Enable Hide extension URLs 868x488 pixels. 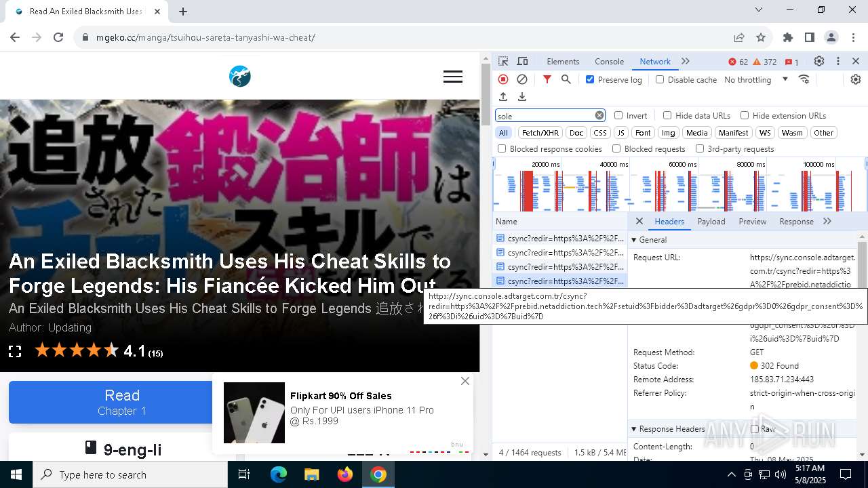coord(745,115)
